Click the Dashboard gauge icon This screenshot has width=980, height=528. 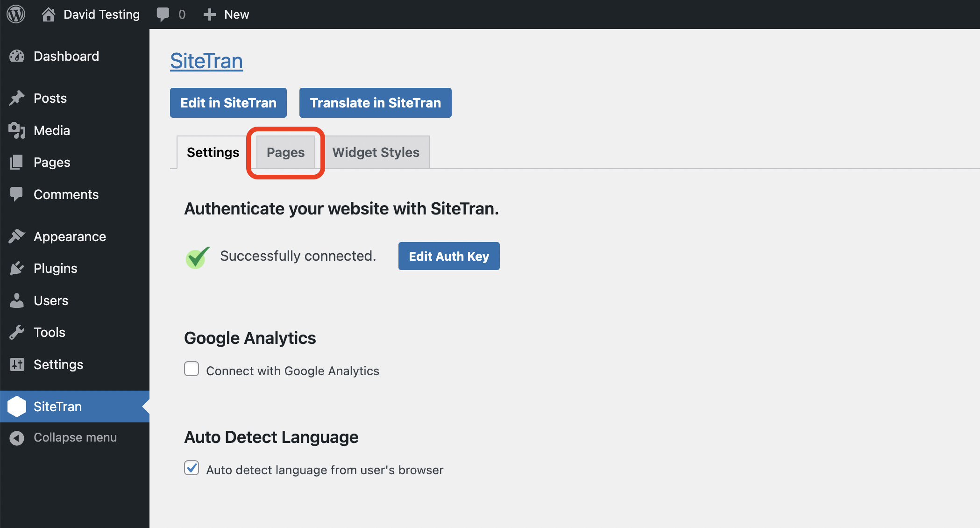point(17,56)
